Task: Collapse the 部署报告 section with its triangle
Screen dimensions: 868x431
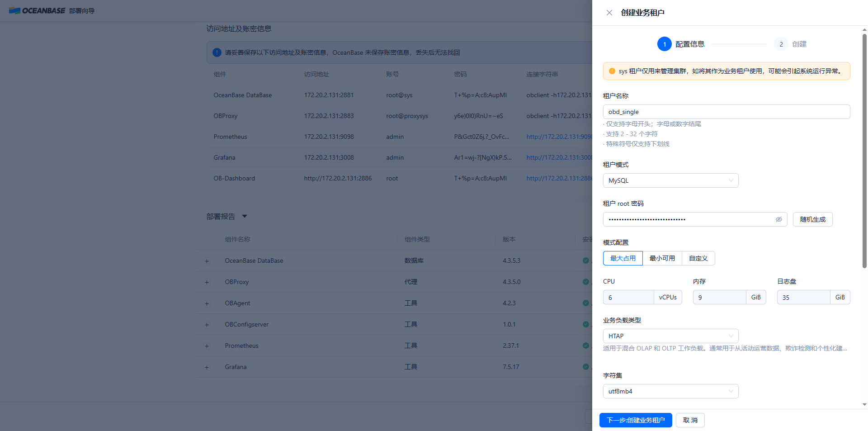Action: click(x=245, y=216)
